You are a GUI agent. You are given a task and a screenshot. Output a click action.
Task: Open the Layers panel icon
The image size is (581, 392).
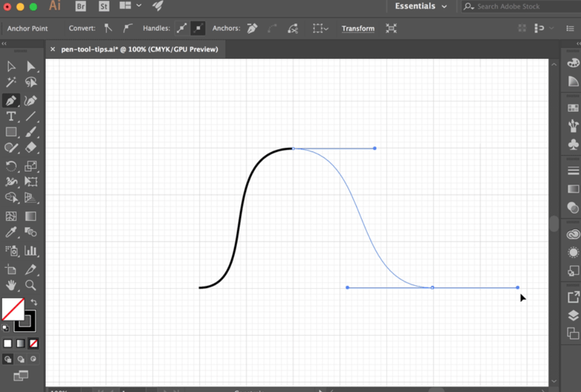573,315
